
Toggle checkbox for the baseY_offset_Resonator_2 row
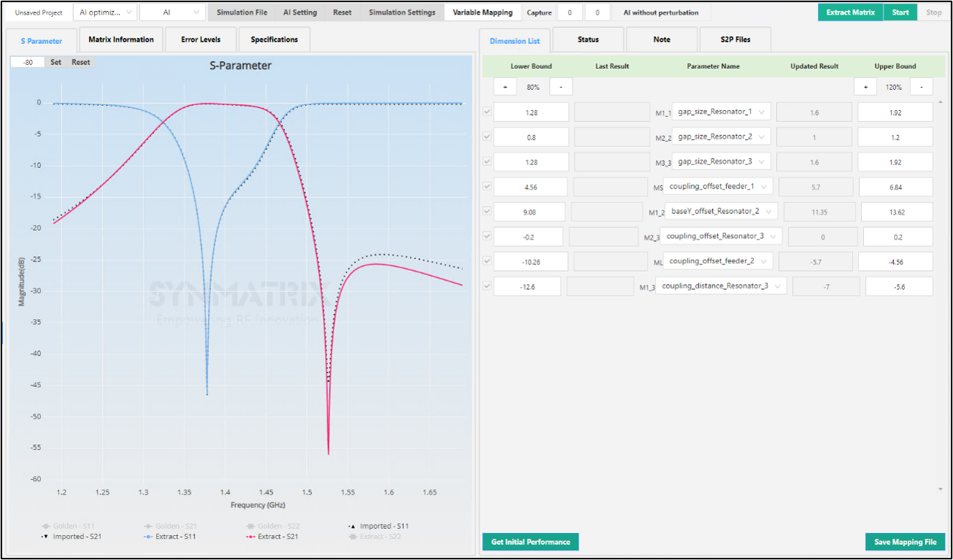coord(487,211)
